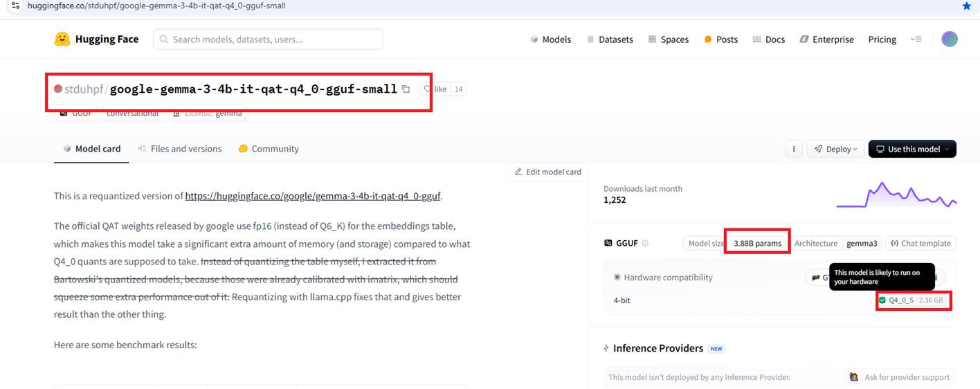The image size is (980, 389).
Task: Open the Enterprise page
Action: (826, 39)
